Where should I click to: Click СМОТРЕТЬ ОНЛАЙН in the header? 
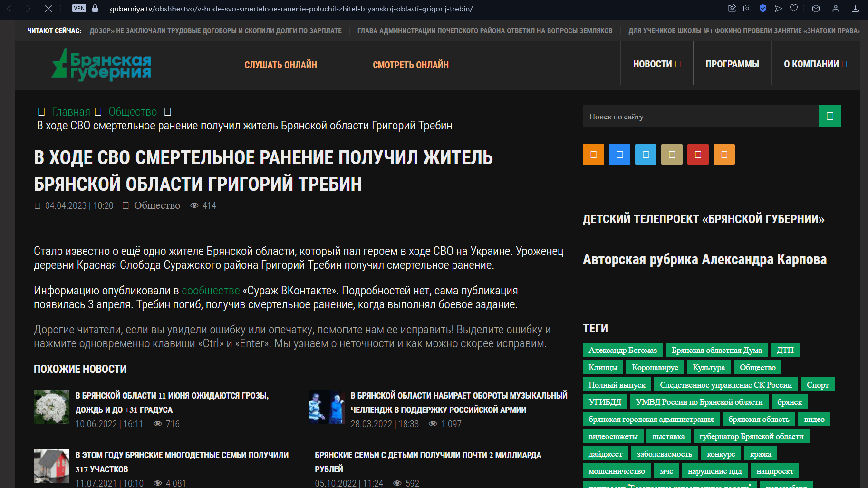[x=410, y=65]
